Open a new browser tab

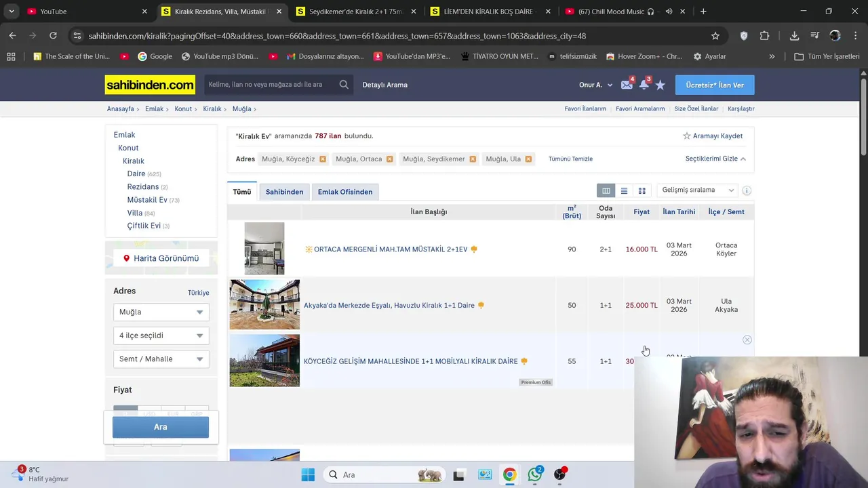703,12
